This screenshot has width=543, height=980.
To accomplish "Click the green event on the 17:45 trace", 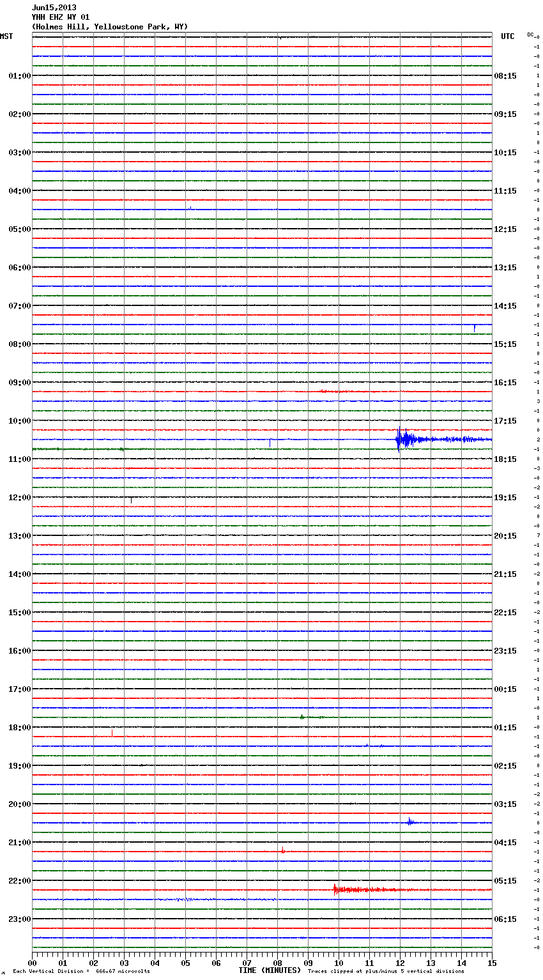I will coord(302,717).
